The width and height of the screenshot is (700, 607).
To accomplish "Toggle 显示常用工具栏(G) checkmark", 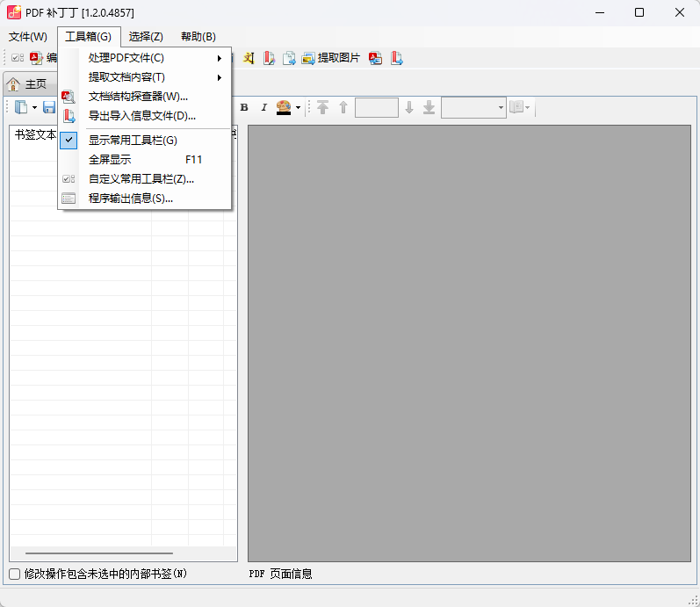I will [145, 141].
